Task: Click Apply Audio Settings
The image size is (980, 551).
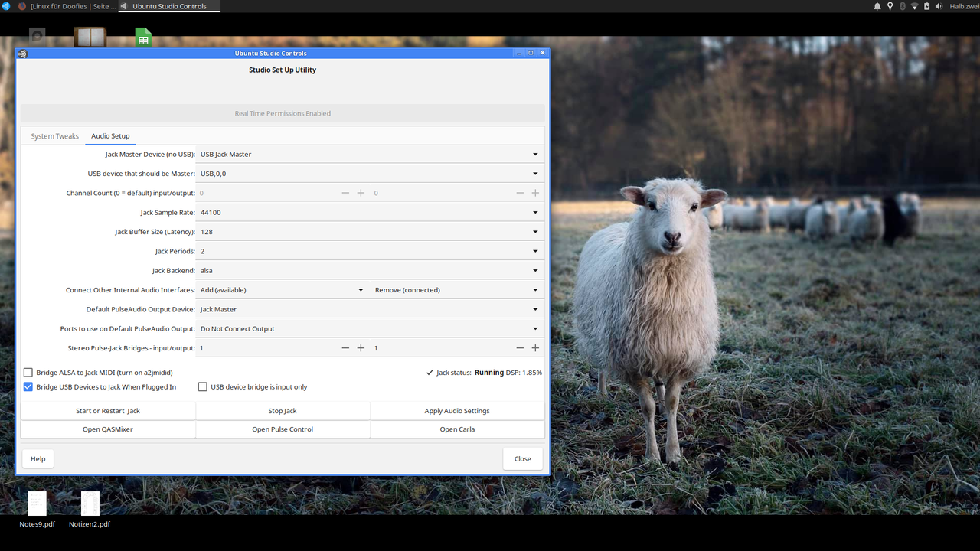Action: coord(457,411)
